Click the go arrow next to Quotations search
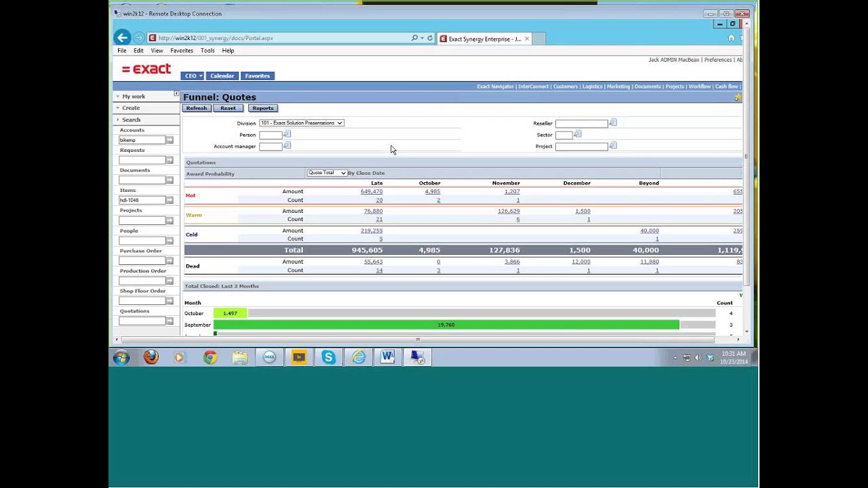The width and height of the screenshot is (868, 488). [170, 321]
